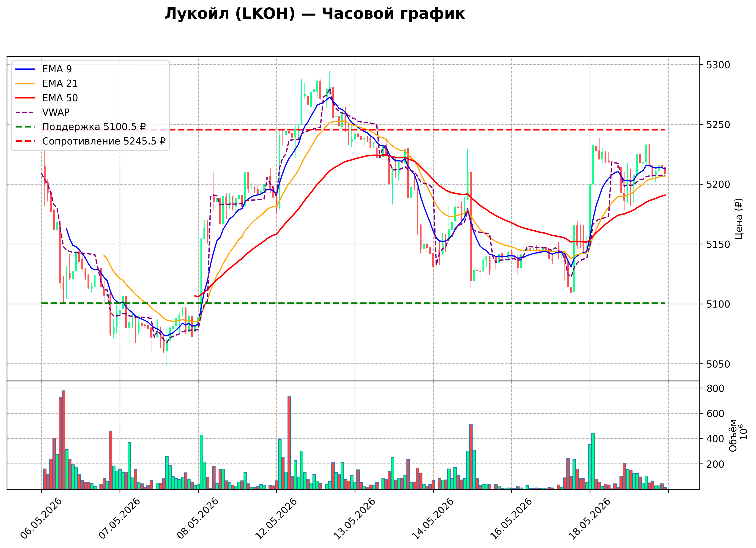The image size is (756, 548).
Task: Click the volume axis value 200
Action: (715, 464)
